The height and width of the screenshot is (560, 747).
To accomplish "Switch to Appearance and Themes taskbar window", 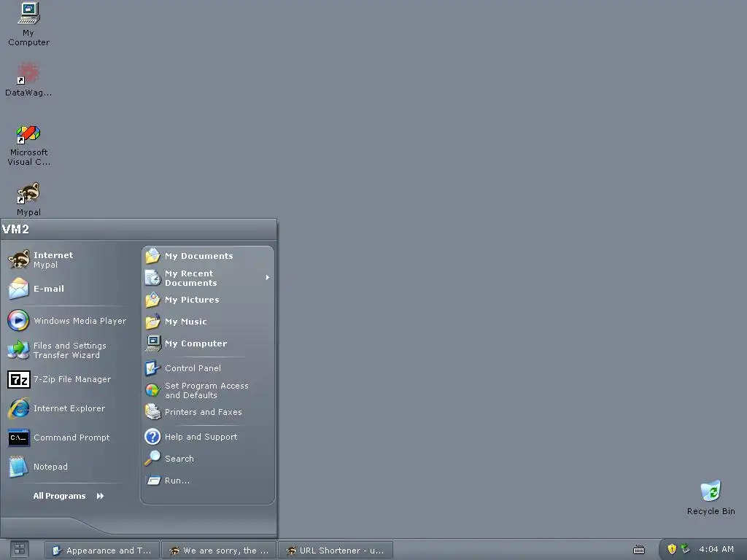I will pyautogui.click(x=102, y=550).
